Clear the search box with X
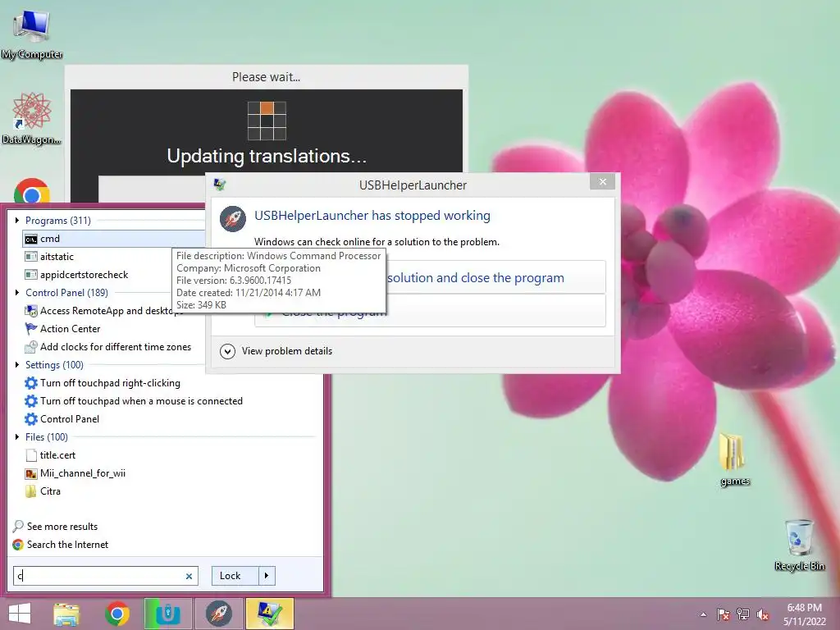This screenshot has height=630, width=840. click(x=189, y=576)
